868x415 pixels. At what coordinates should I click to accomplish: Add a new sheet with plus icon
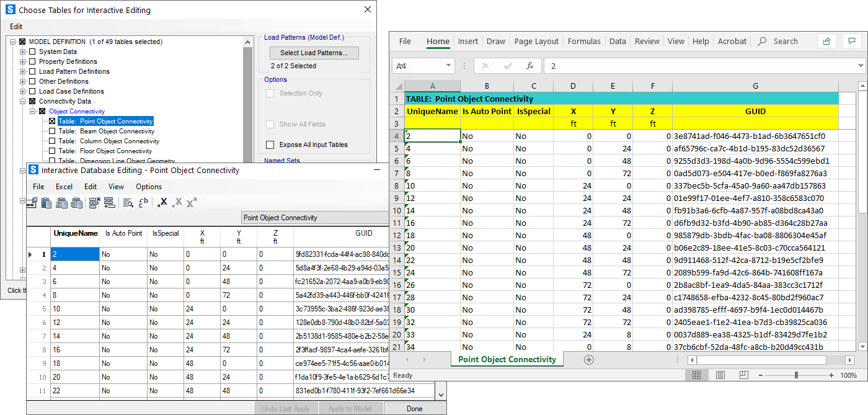coord(589,360)
